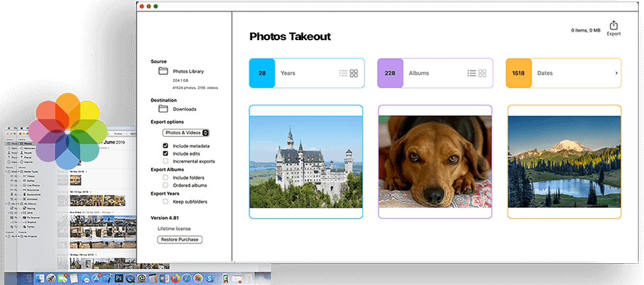The width and height of the screenshot is (644, 285).
Task: Select Places in Photos window sidebar
Action: point(26,158)
